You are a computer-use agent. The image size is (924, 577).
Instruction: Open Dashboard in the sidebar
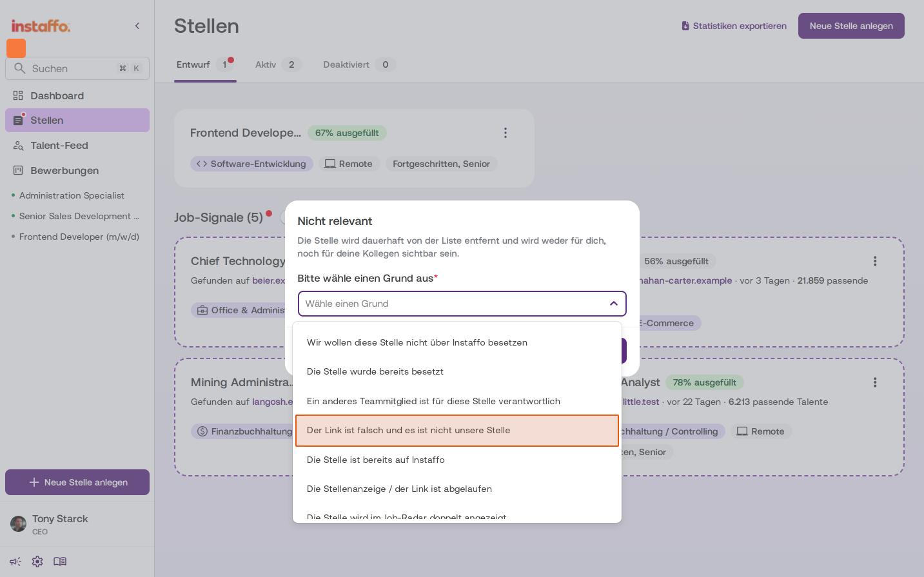[x=77, y=95]
